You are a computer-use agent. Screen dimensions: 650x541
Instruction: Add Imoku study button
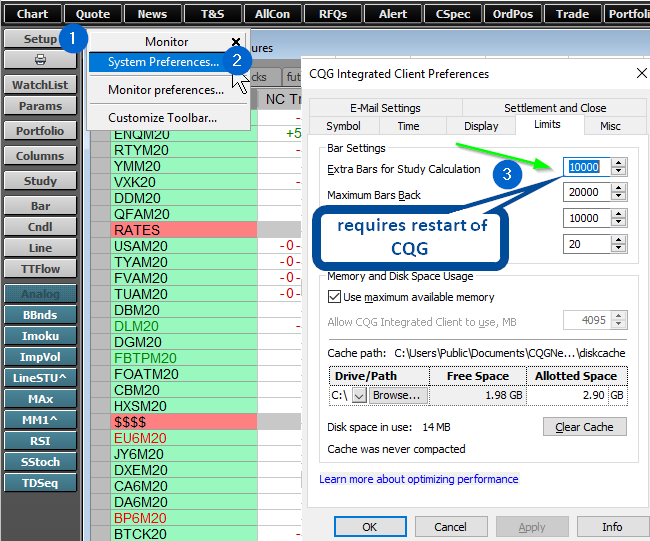[x=40, y=336]
